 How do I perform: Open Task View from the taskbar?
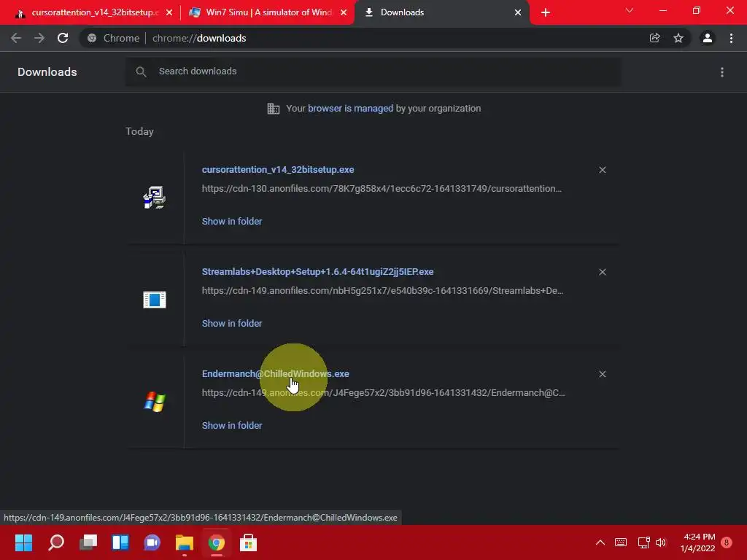[88, 542]
